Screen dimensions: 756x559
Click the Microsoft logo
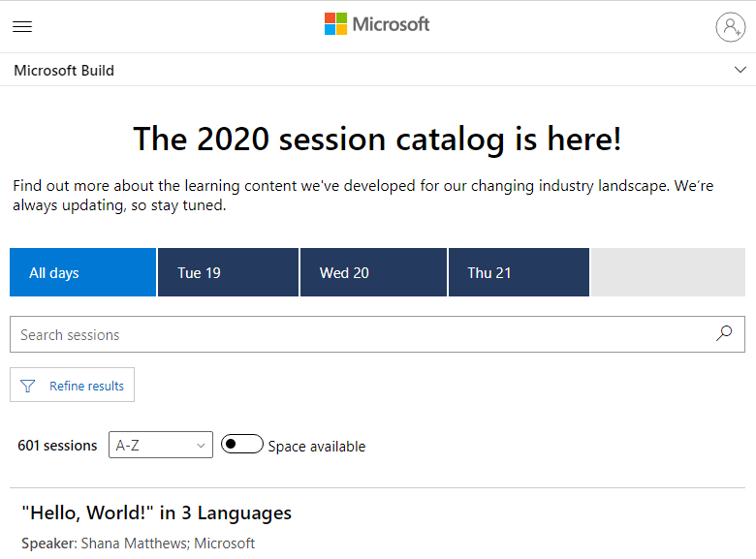(x=377, y=24)
